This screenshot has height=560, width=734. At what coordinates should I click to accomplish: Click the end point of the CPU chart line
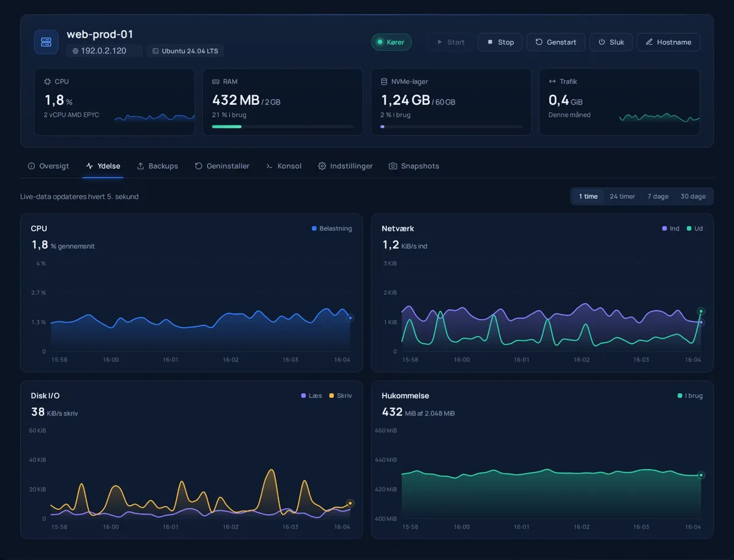[350, 318]
